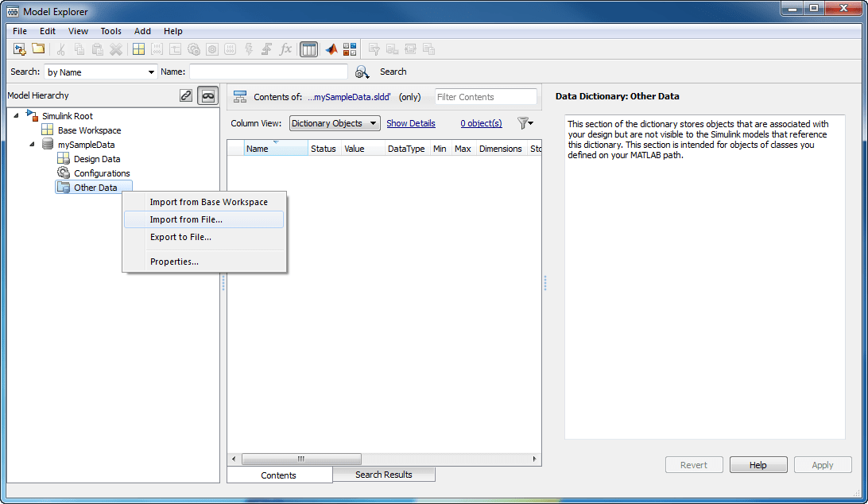
Task: Click the Name search input field
Action: tap(269, 72)
